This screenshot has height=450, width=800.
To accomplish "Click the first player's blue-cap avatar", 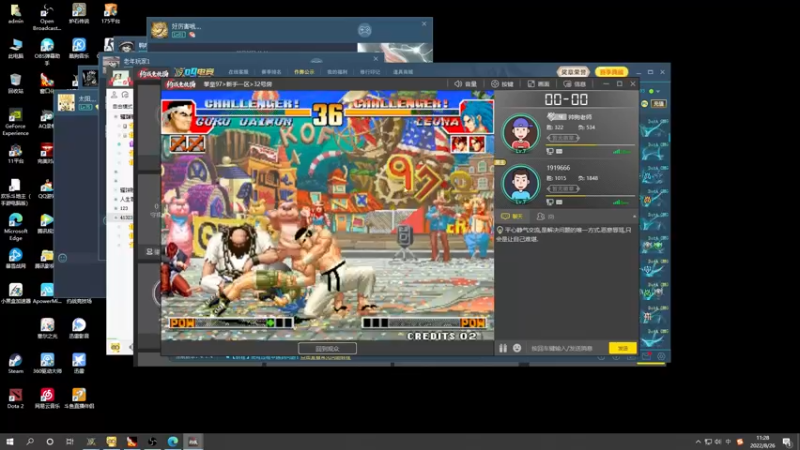I will tap(520, 133).
